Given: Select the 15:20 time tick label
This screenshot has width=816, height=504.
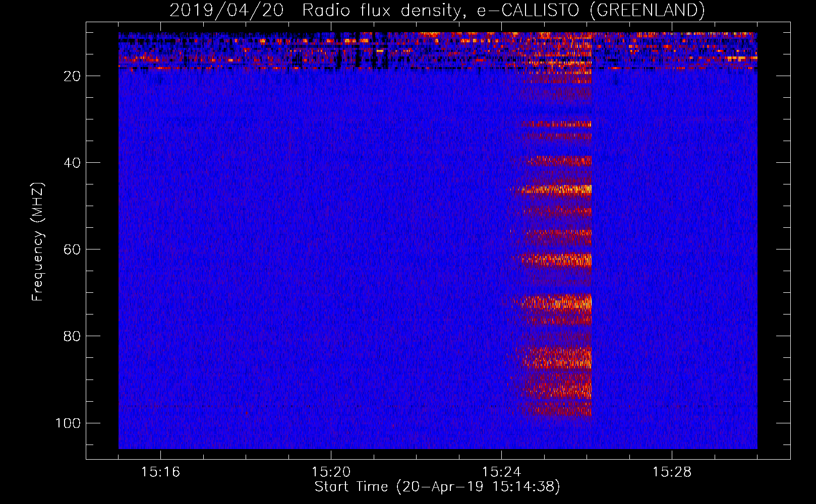Looking at the screenshot, I should click(x=331, y=472).
